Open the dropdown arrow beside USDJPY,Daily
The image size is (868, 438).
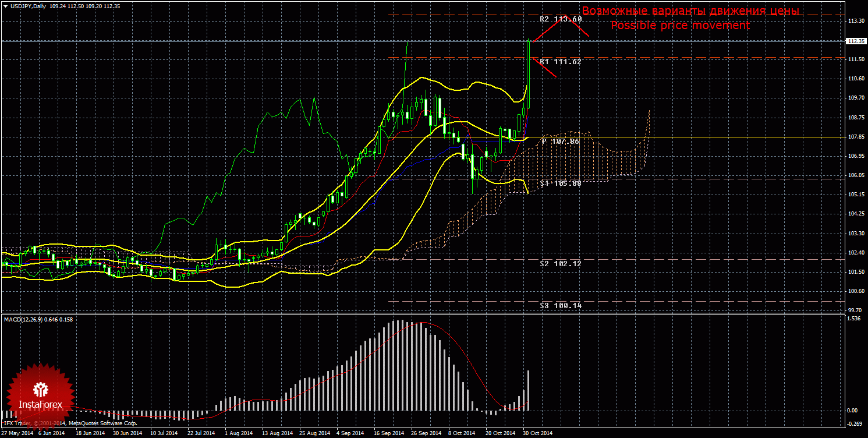[x=5, y=6]
